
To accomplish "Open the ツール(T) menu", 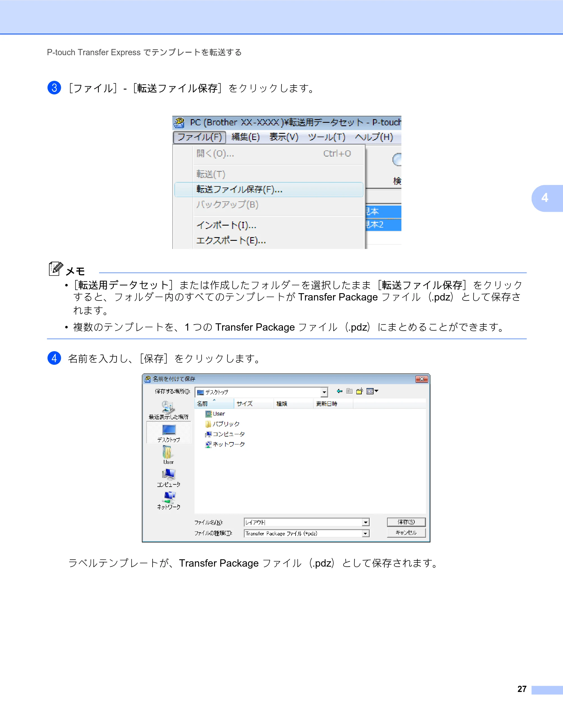I will 327,137.
